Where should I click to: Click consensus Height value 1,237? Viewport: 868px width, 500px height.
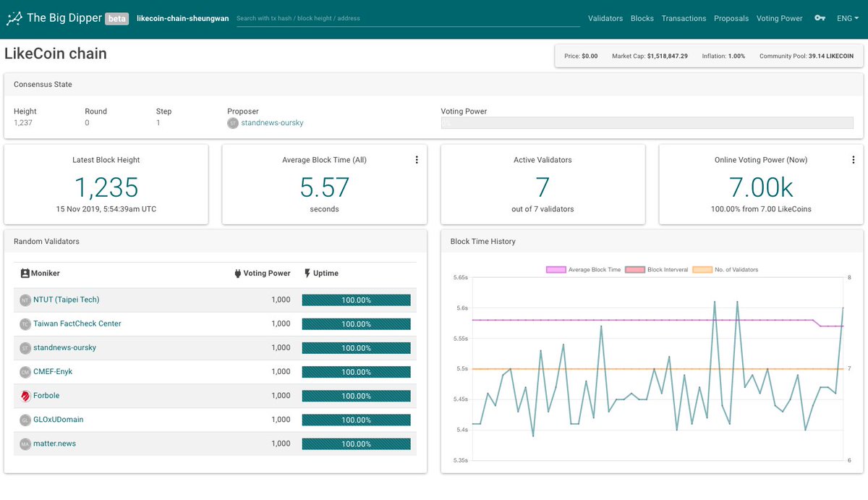click(23, 123)
